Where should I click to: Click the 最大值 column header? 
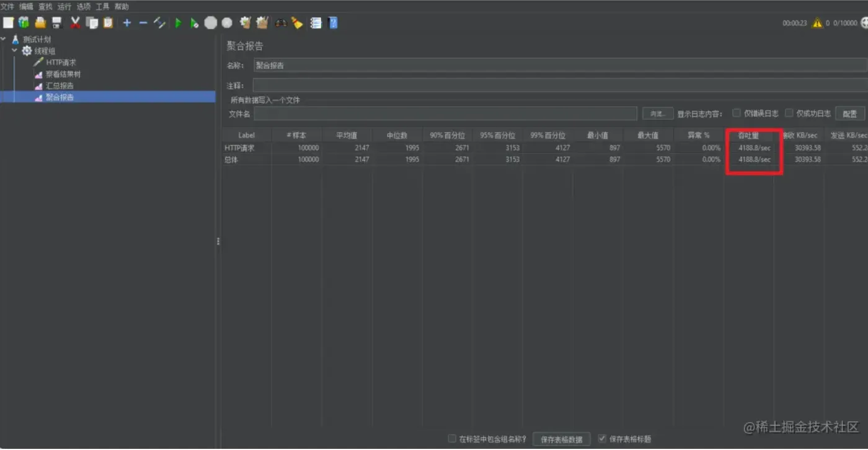pos(648,135)
